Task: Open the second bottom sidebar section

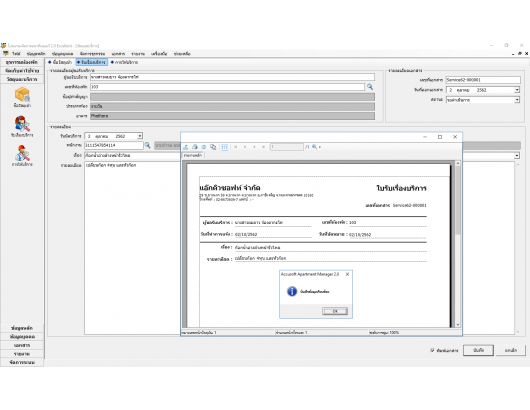Action: pos(22,337)
